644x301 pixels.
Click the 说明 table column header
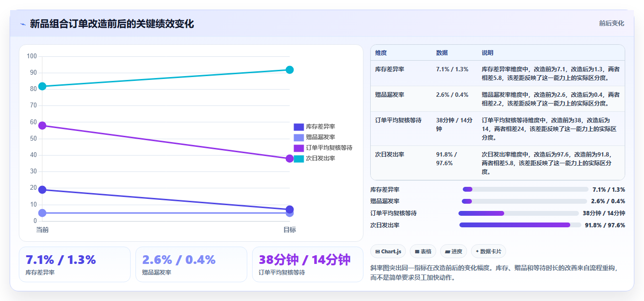[487, 53]
